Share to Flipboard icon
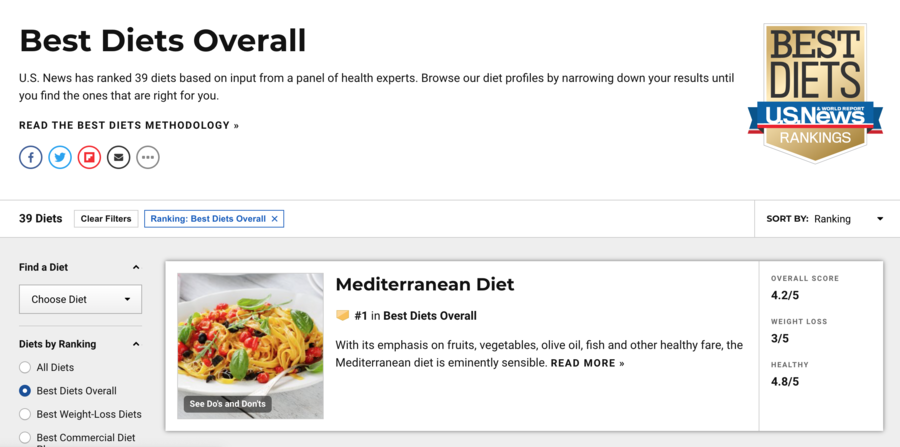The image size is (900, 447). 90,157
